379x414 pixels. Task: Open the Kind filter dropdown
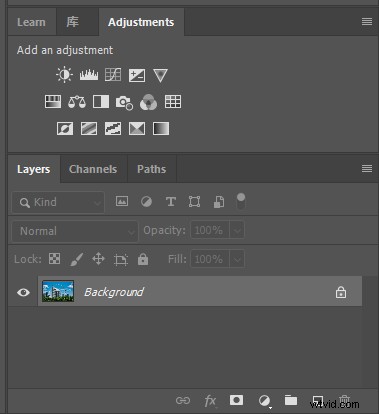(58, 202)
